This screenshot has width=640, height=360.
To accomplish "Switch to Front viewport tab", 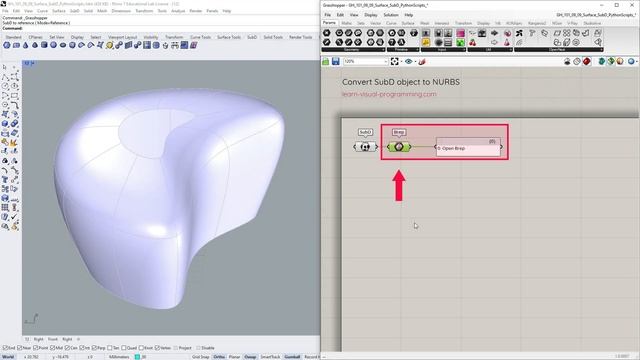I will [x=53, y=339].
